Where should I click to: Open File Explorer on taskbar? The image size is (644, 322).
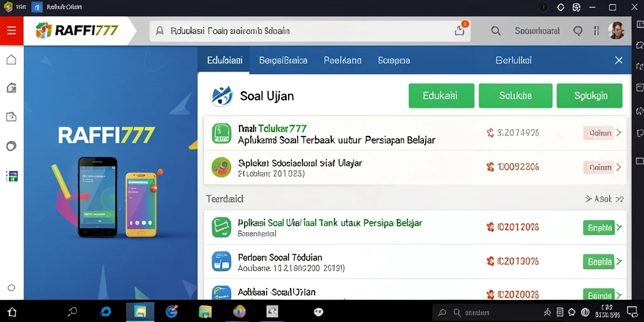(140, 312)
